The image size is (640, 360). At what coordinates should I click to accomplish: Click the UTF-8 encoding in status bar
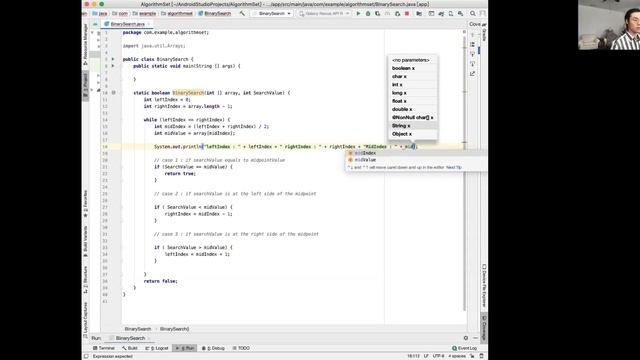coord(438,356)
